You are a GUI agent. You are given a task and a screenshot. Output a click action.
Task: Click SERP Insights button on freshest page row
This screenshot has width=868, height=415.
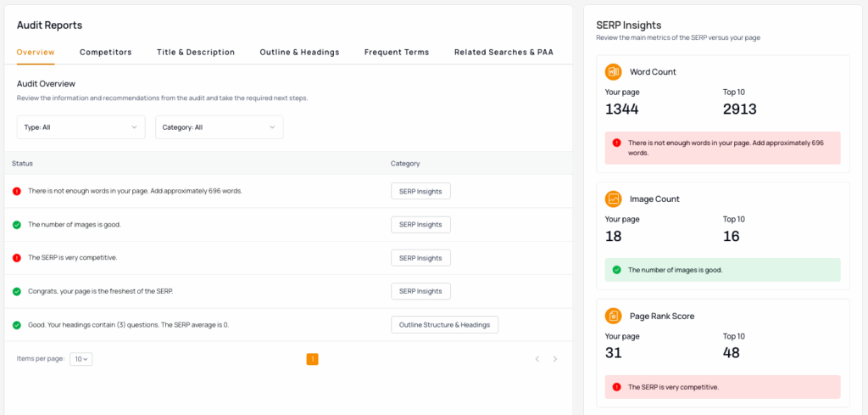coord(420,291)
